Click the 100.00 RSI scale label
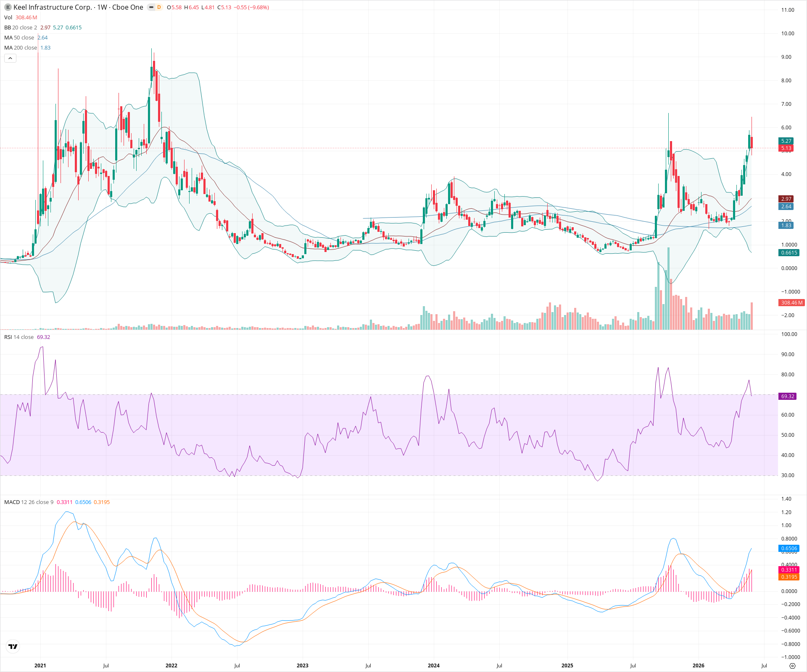The height and width of the screenshot is (672, 807). click(789, 334)
